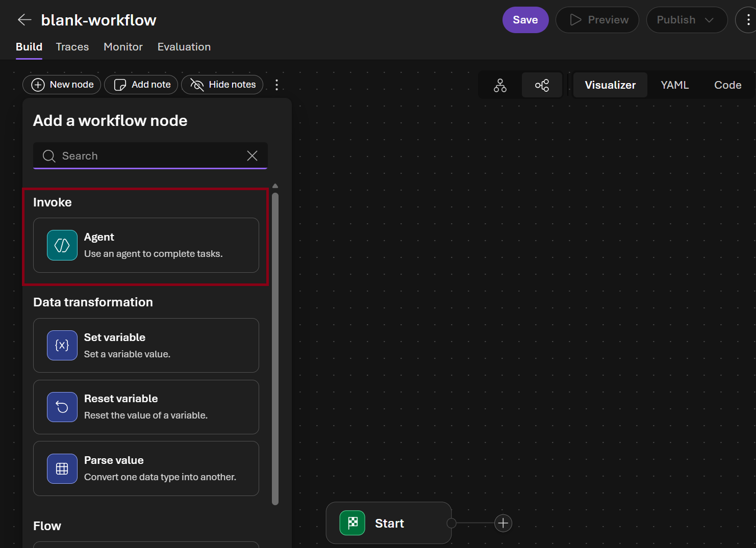Switch to Visualizer view
The width and height of the screenshot is (756, 548).
(x=610, y=85)
